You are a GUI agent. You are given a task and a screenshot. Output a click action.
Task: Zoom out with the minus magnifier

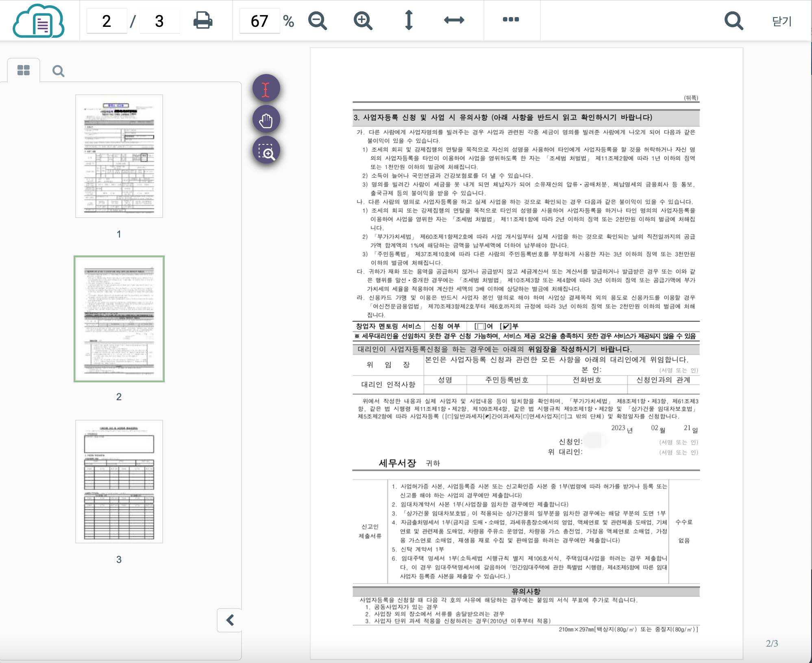(317, 20)
